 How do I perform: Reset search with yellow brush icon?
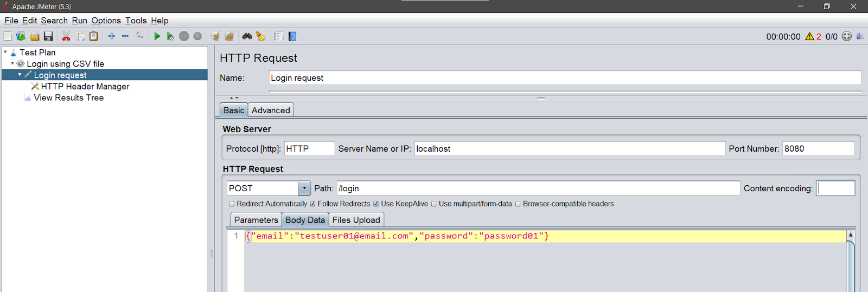(261, 36)
